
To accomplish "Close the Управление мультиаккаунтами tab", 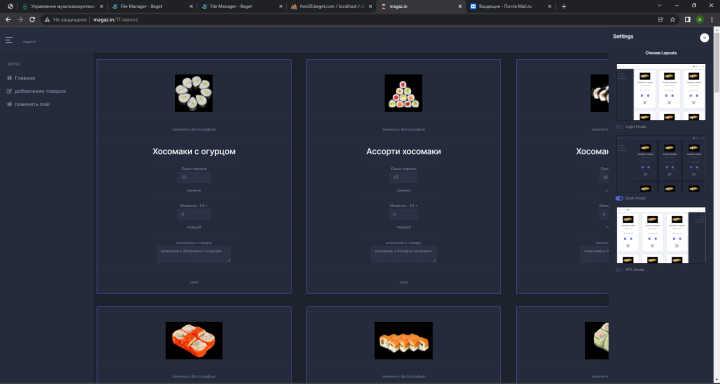I will [101, 6].
